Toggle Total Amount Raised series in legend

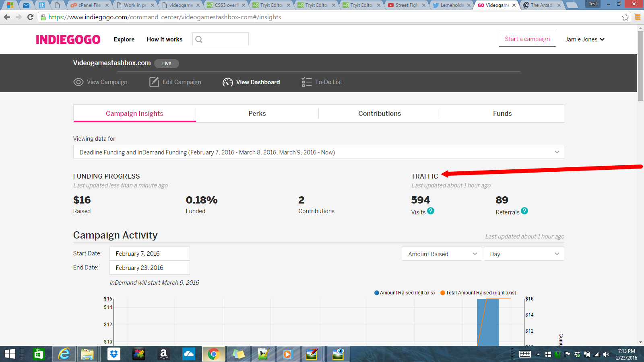tap(478, 293)
